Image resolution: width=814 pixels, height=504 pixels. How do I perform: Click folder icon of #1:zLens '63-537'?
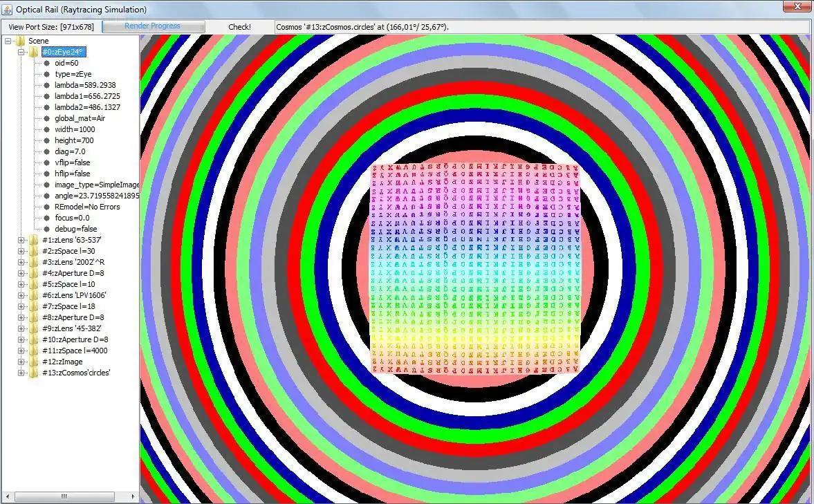pyautogui.click(x=34, y=240)
